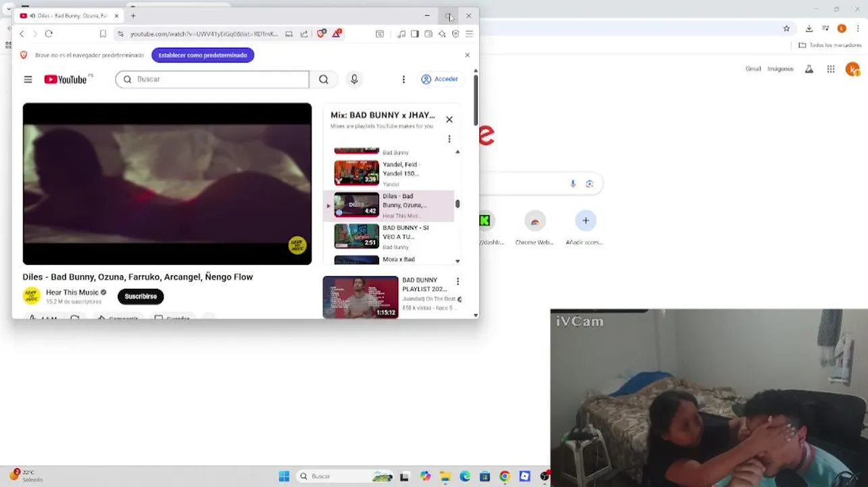Bookmark page with Chrome star icon

point(786,28)
